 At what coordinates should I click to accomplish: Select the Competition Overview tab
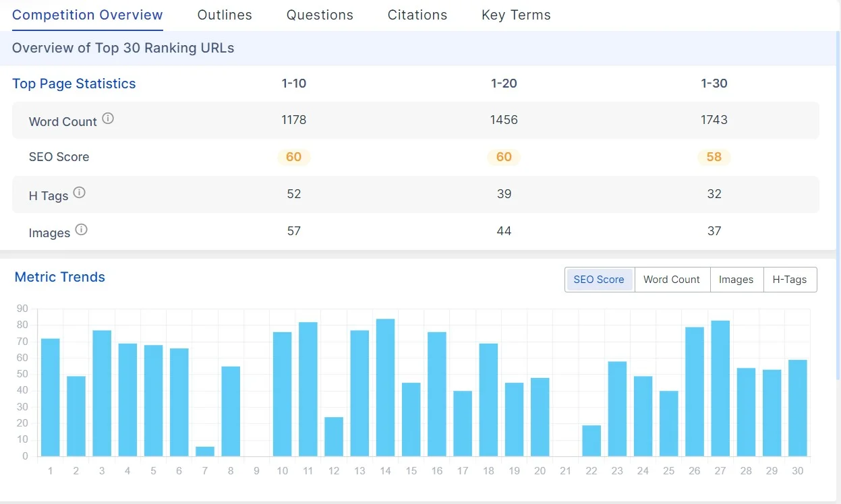[x=87, y=14]
